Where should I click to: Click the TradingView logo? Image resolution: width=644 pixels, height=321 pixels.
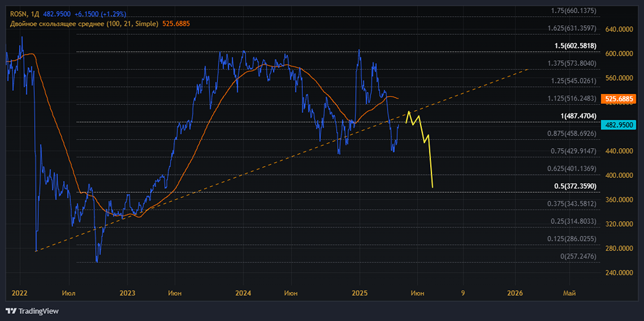(x=32, y=311)
